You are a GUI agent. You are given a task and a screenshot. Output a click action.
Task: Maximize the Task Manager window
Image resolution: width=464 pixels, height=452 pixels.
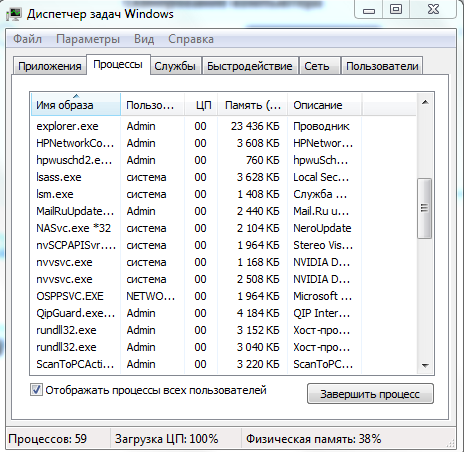[x=396, y=9]
